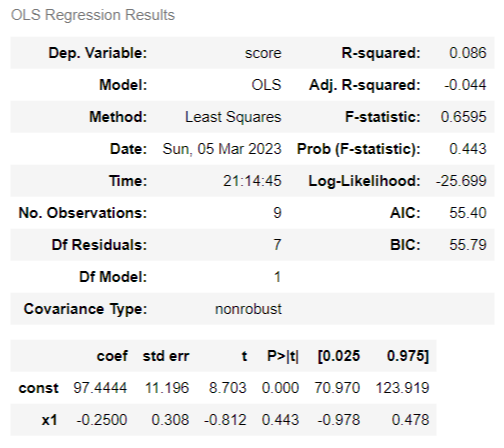Select the 'Model:' label
Image resolution: width=504 pixels, height=448 pixels.
123,85
